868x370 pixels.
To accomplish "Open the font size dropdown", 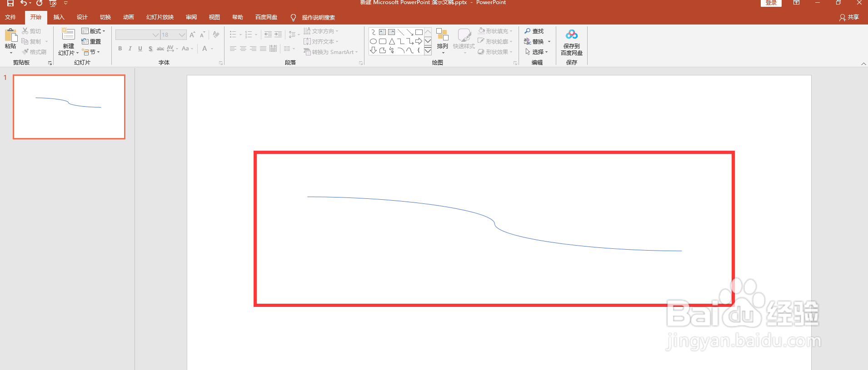I will [182, 35].
